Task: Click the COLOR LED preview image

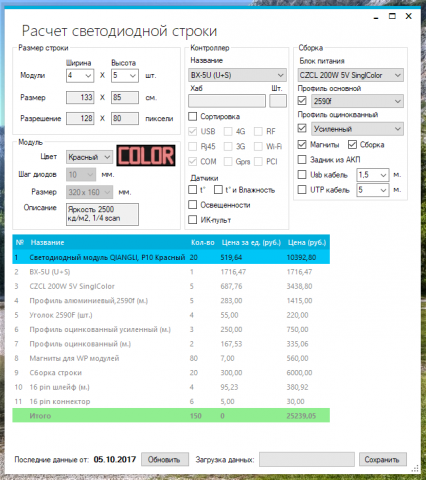Action: coord(146,155)
